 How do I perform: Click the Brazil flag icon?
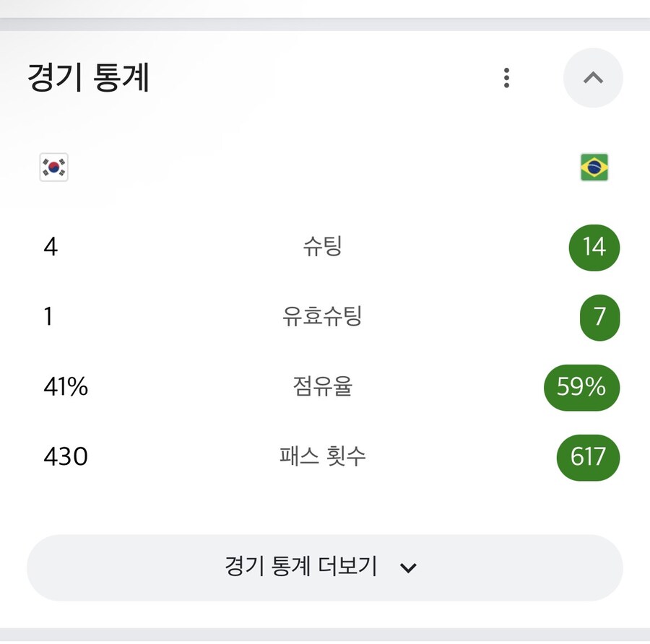click(x=594, y=167)
